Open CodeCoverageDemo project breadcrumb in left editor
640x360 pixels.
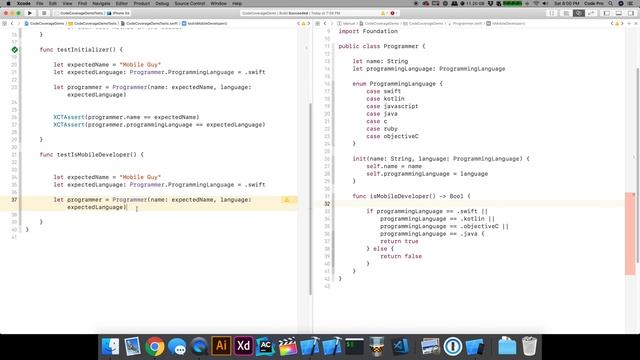pyautogui.click(x=44, y=24)
